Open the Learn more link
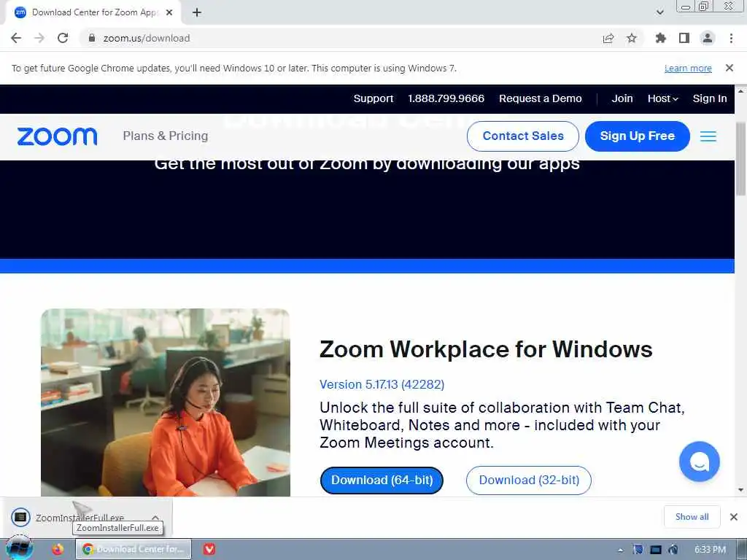Image resolution: width=747 pixels, height=560 pixels. point(688,68)
